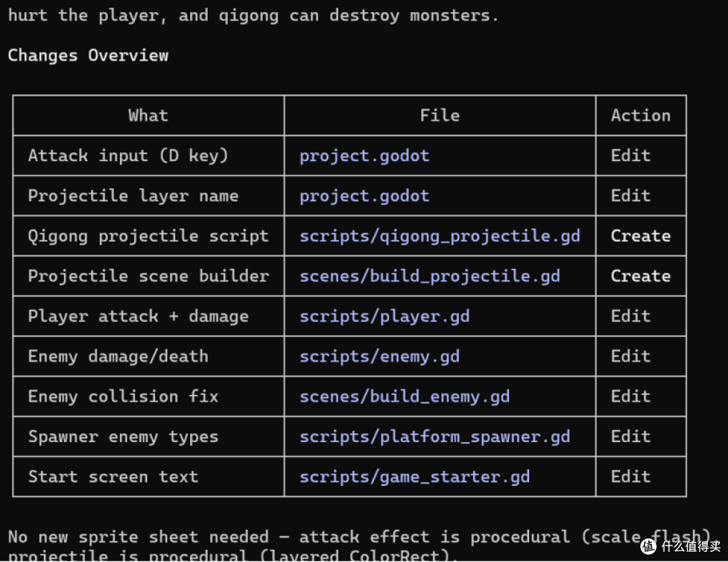728x562 pixels.
Task: Click the line "hurt the player, and qigong can destroy monsters."
Action: tap(253, 15)
